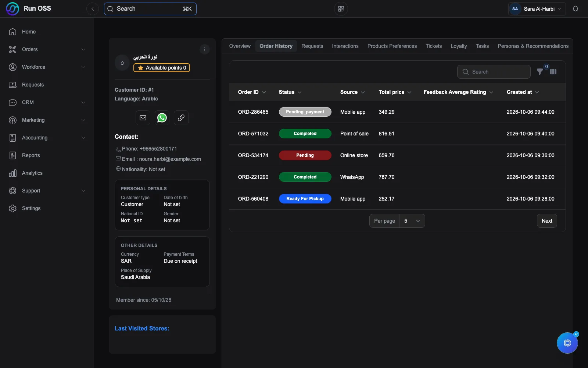Click the copy link icon

point(181,118)
